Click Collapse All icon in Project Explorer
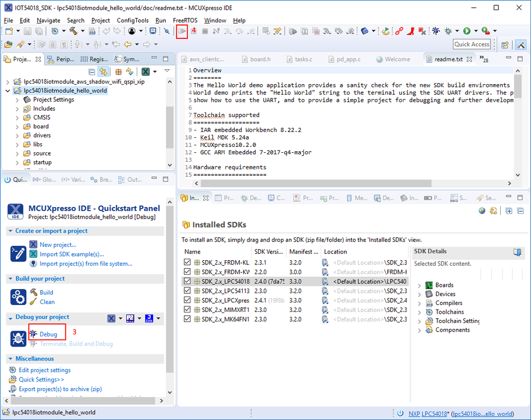 pyautogui.click(x=92, y=72)
